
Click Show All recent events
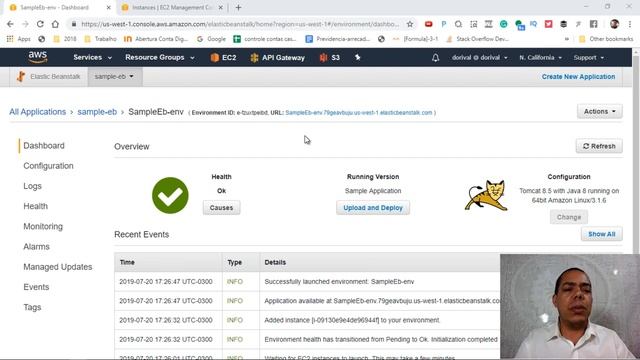[601, 234]
